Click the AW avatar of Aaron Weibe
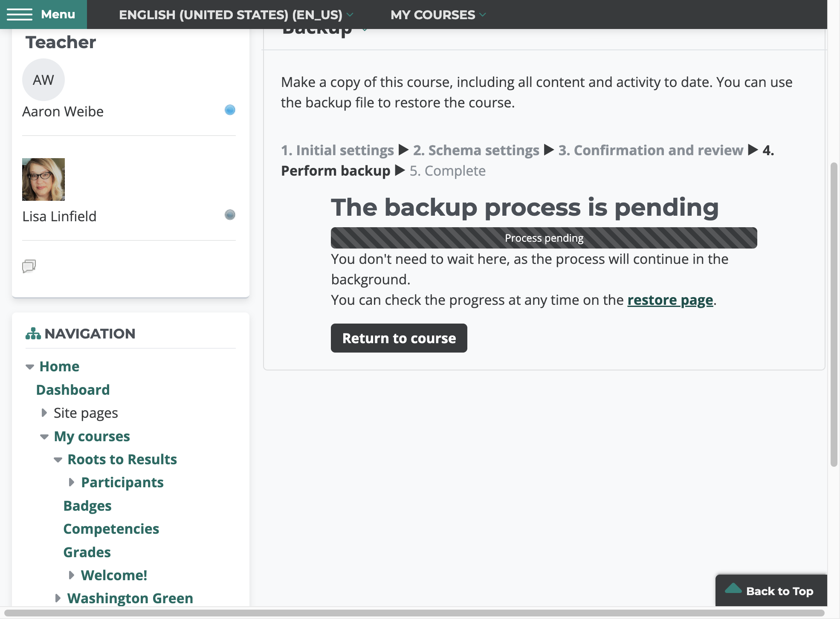Viewport: 840px width, 619px height. tap(43, 80)
